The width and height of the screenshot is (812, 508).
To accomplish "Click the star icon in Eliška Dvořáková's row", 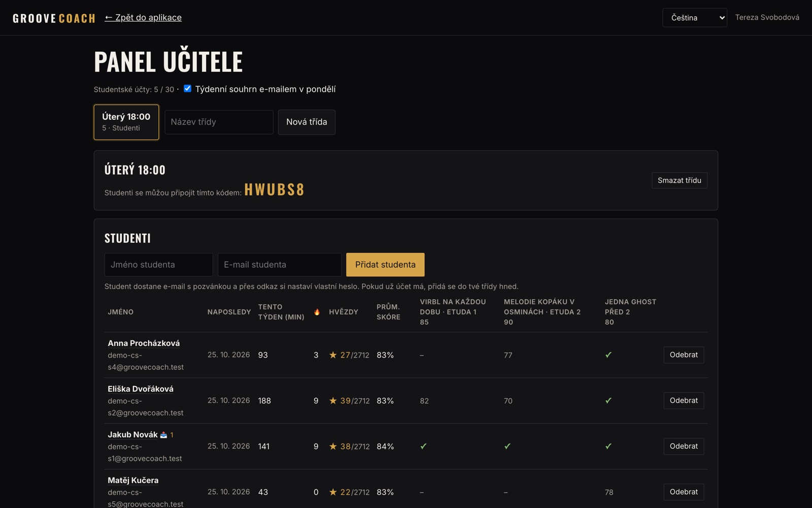I will coord(333,401).
